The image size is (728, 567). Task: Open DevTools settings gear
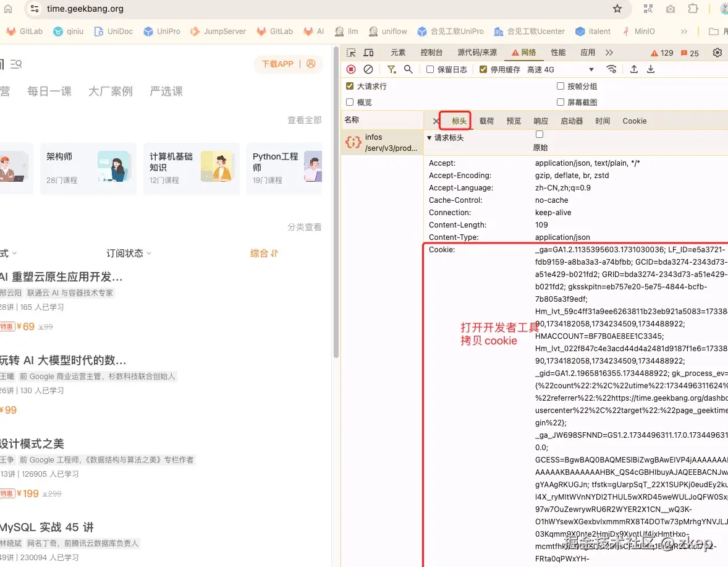coord(717,53)
